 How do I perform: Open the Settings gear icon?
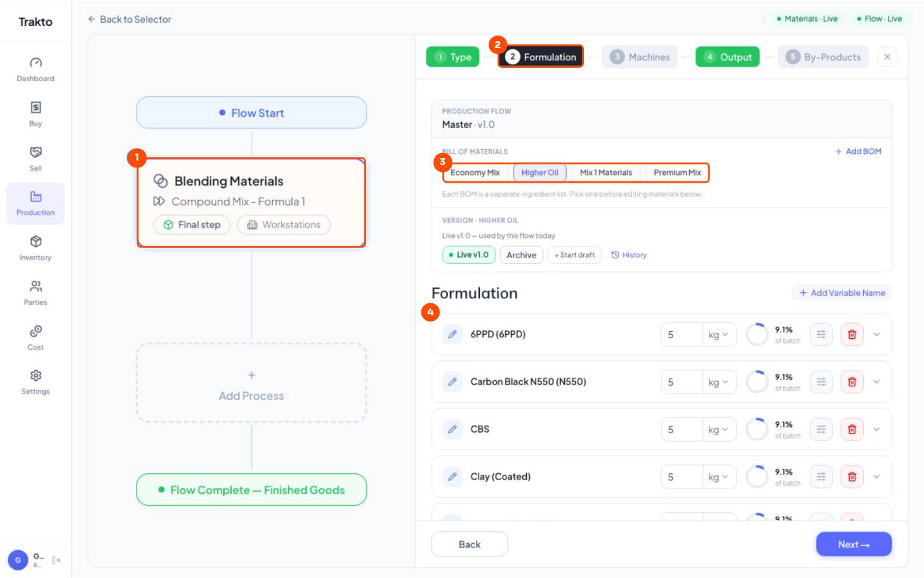[x=36, y=376]
